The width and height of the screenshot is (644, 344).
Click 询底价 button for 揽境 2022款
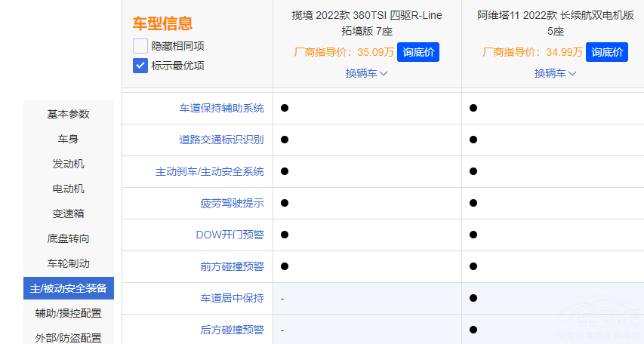418,52
